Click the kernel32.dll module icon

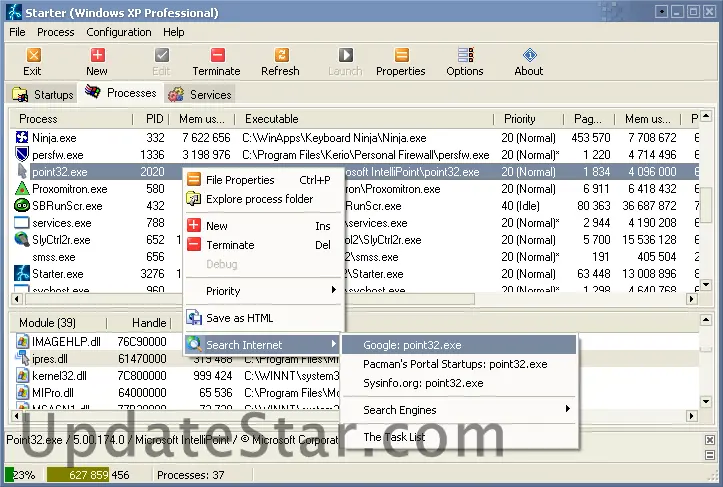tap(23, 376)
